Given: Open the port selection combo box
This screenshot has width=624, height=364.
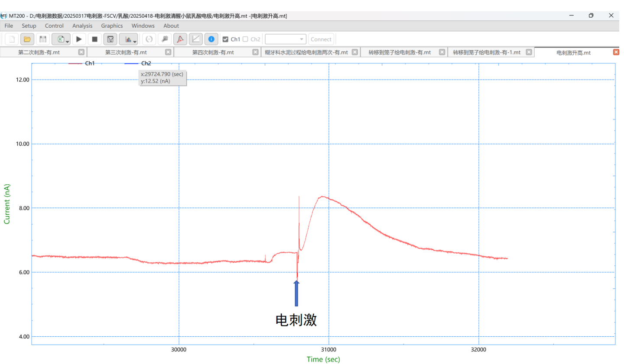Looking at the screenshot, I should pos(285,39).
